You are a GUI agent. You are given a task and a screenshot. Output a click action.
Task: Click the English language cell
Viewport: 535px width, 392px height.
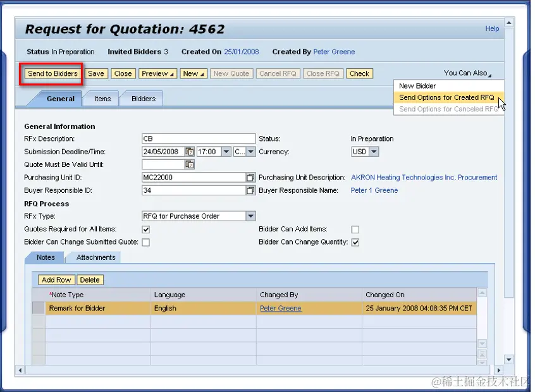[x=204, y=308]
